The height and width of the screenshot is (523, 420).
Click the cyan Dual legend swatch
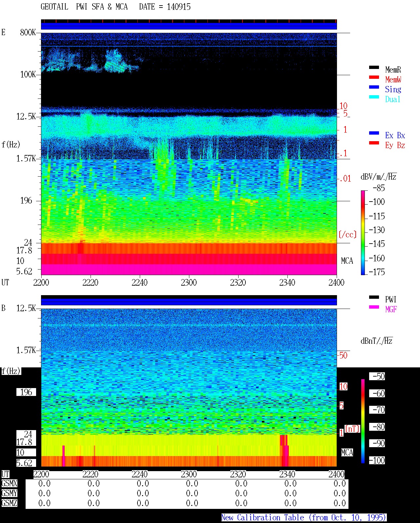374,97
